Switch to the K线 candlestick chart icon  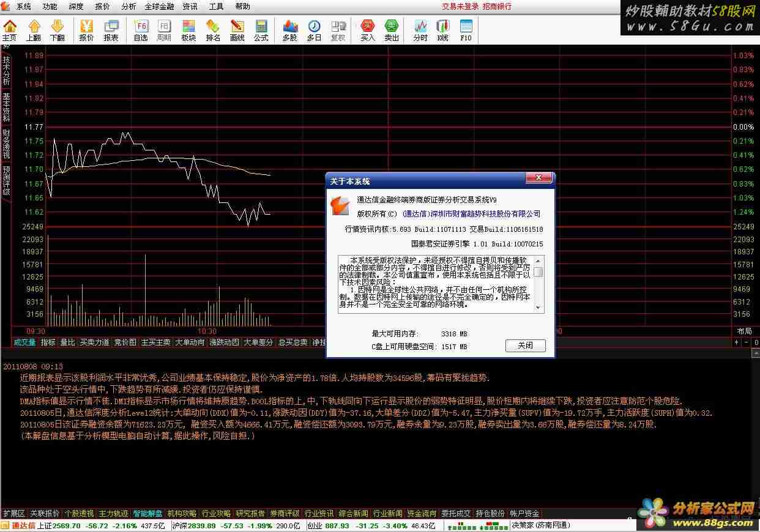click(x=443, y=31)
